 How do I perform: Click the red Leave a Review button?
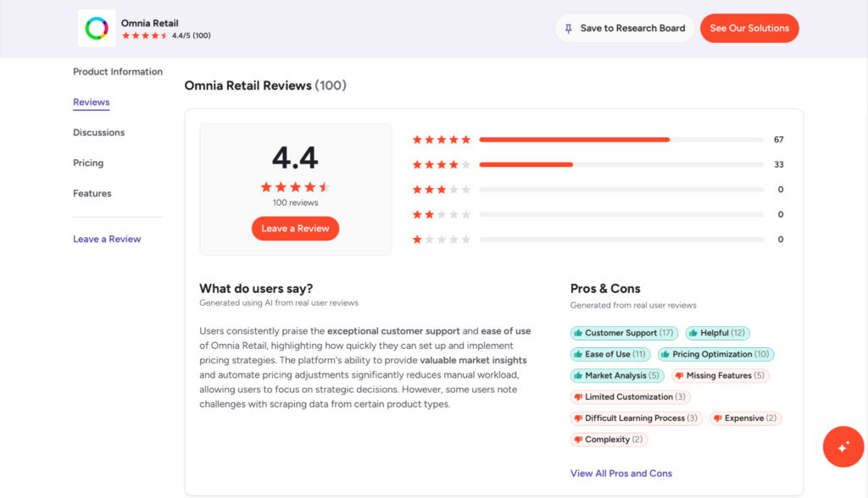295,229
